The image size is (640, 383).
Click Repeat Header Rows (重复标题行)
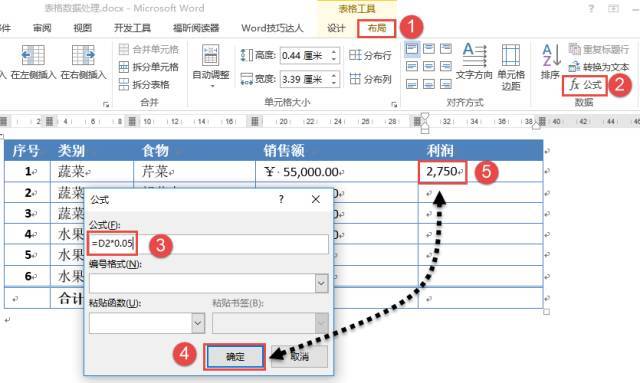(599, 49)
